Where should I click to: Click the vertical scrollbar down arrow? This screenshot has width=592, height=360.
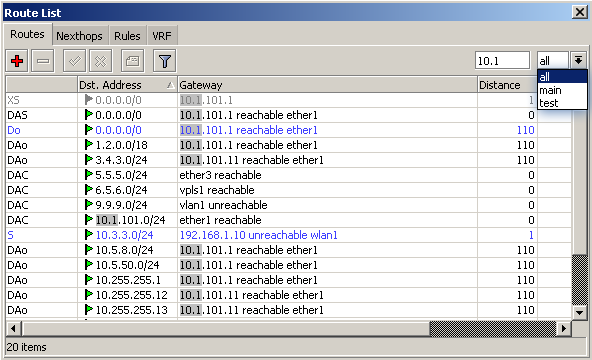tap(579, 312)
